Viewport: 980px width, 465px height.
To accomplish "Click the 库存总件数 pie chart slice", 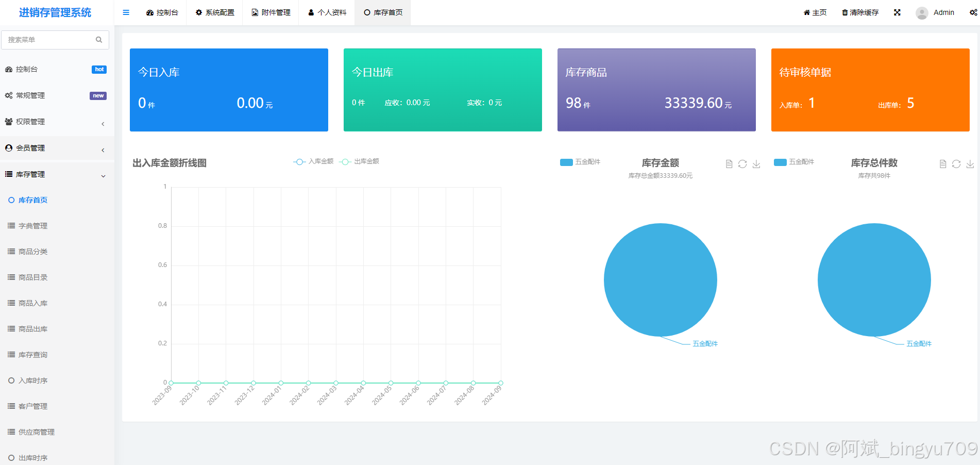I will click(874, 280).
